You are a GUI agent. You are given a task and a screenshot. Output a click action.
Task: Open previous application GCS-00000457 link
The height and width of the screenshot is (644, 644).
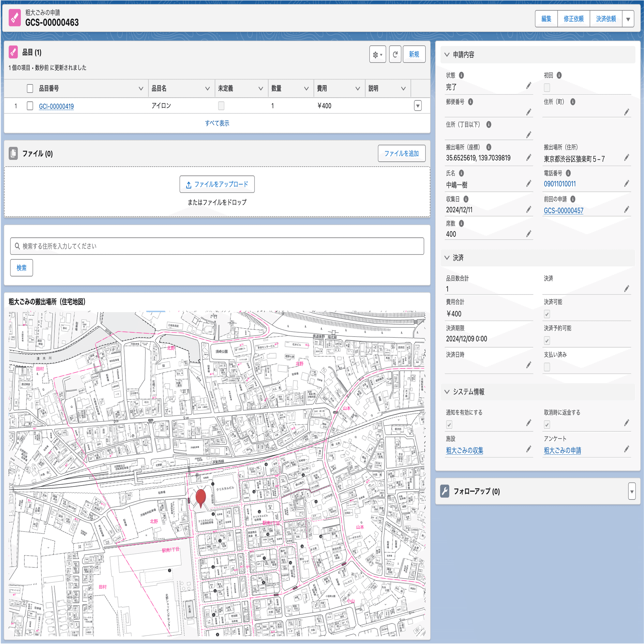pos(563,211)
